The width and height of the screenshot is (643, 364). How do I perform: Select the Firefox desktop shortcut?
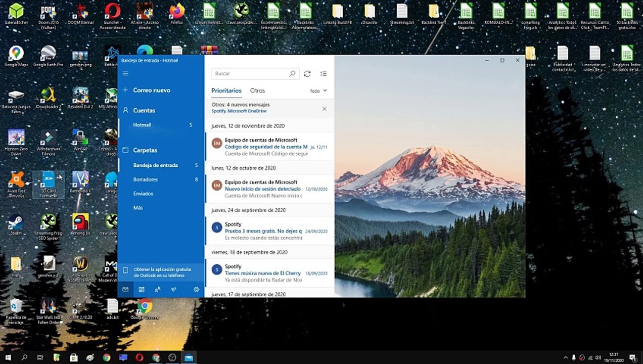(177, 14)
